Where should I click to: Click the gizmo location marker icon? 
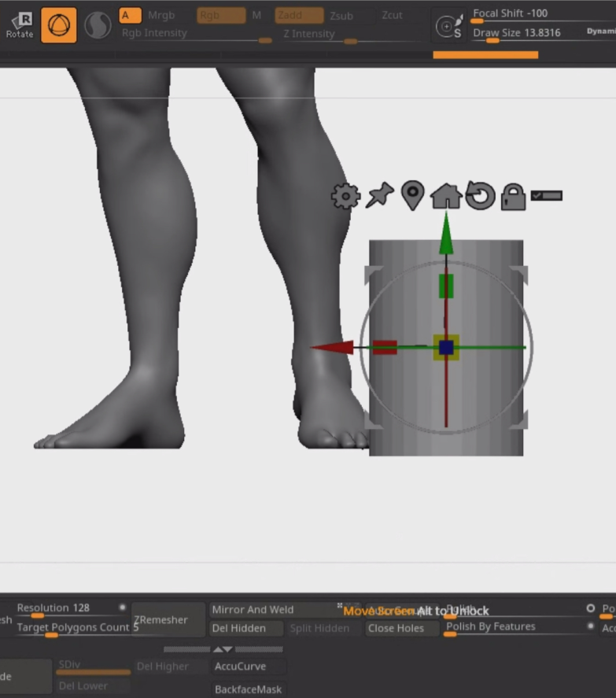[412, 196]
